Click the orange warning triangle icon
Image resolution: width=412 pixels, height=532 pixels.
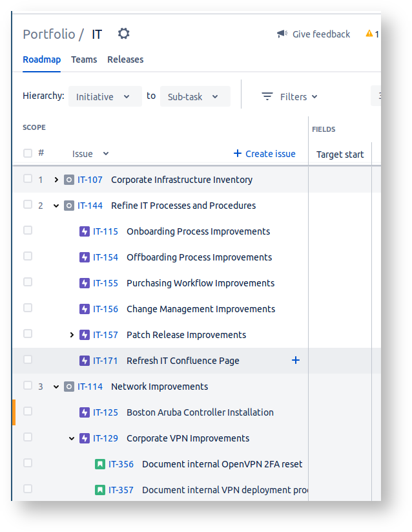[369, 34]
